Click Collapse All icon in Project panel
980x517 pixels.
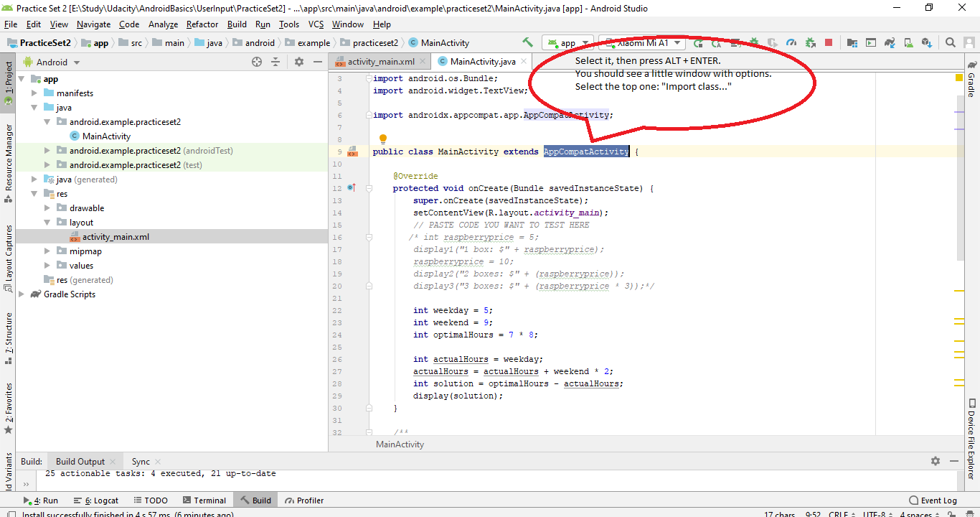click(275, 62)
